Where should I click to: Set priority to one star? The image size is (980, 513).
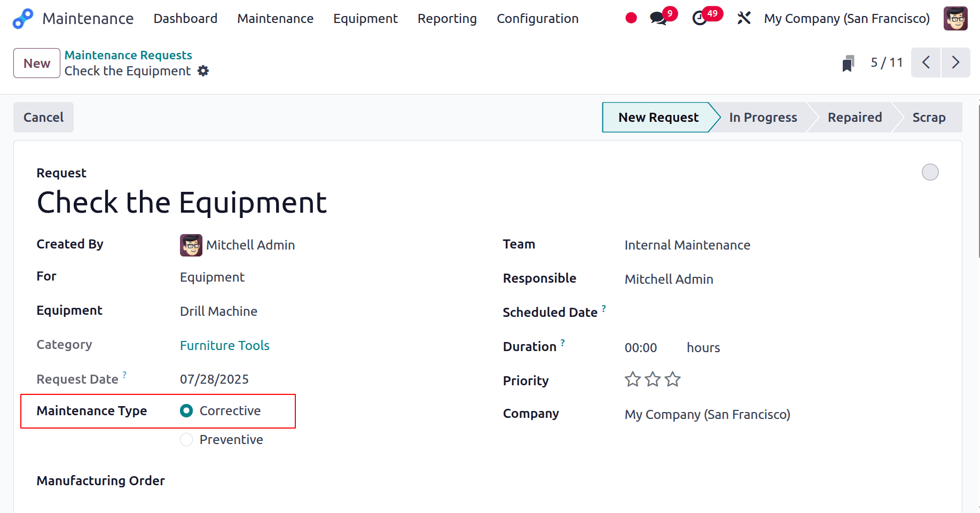[633, 379]
